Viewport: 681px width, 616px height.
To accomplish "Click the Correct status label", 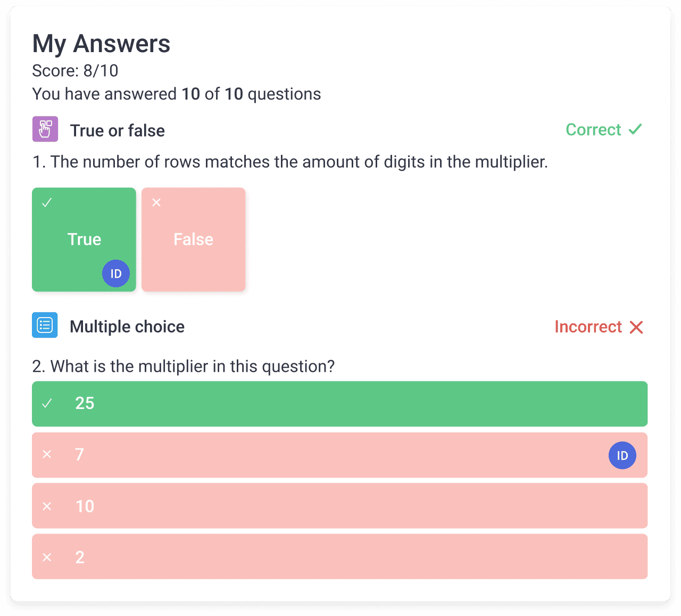I will coord(594,129).
